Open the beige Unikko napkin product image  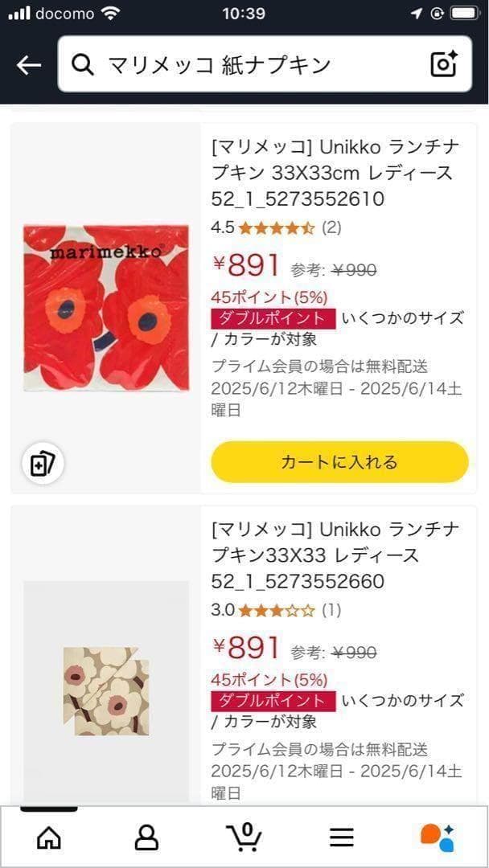click(x=106, y=691)
